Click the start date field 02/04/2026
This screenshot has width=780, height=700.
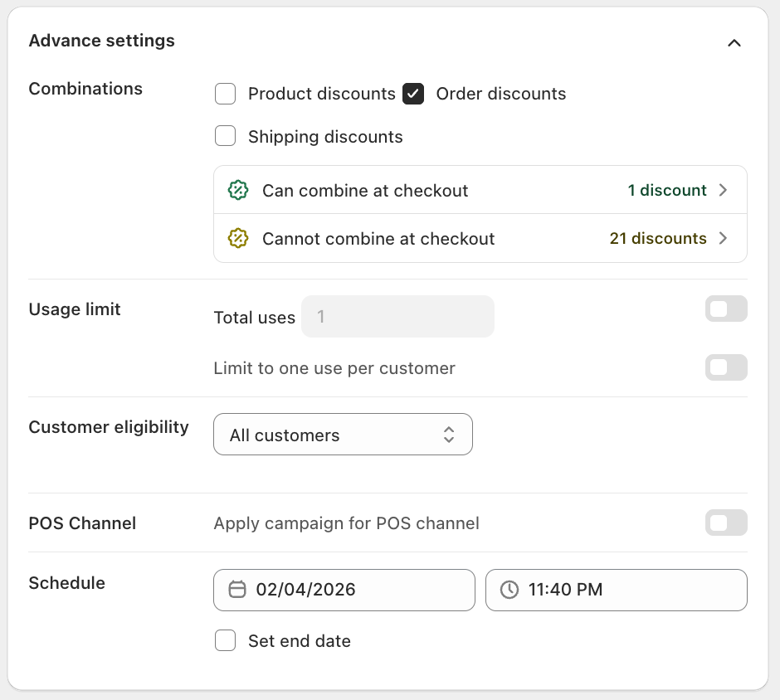344,591
